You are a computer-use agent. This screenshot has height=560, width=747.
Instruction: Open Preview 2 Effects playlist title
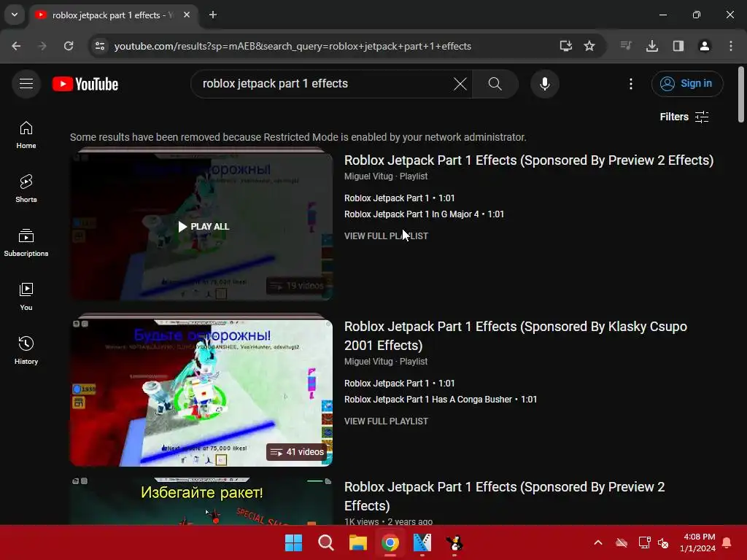(x=529, y=160)
